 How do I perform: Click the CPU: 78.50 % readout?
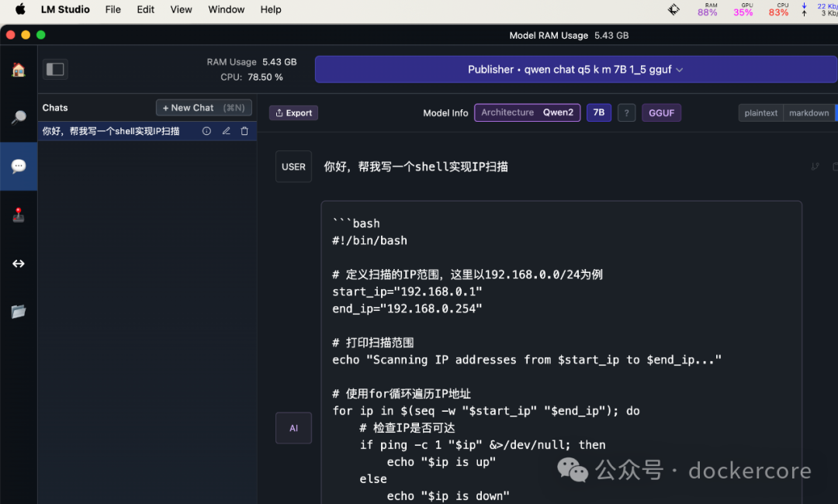click(x=251, y=77)
